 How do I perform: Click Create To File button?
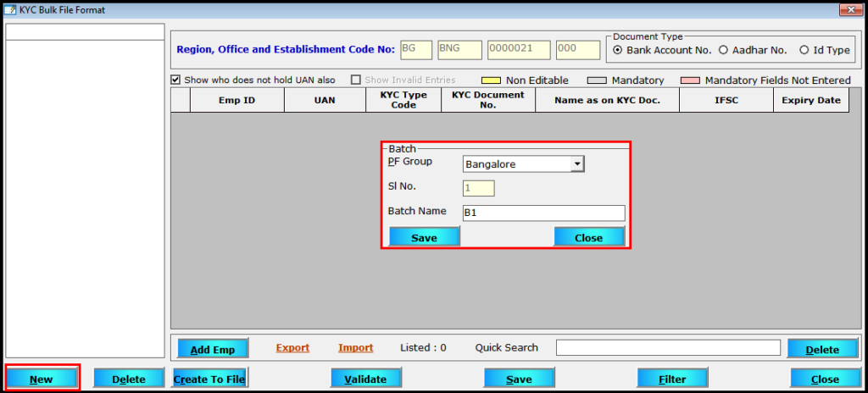210,379
